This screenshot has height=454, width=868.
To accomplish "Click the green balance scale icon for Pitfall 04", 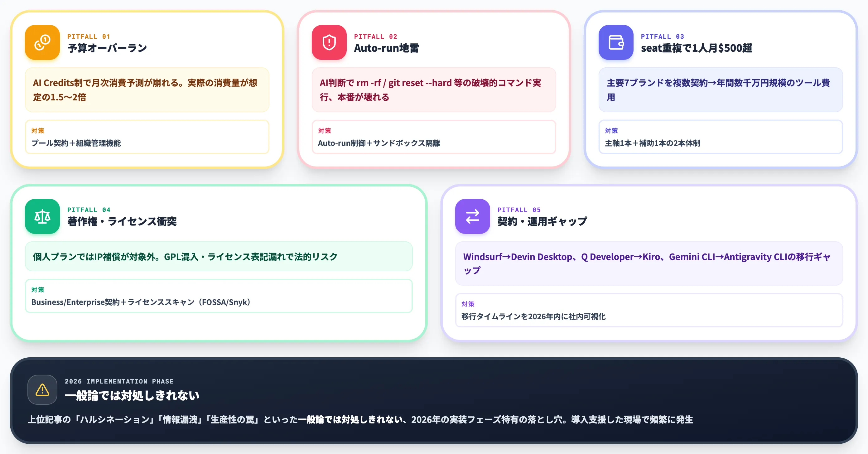I will click(42, 216).
